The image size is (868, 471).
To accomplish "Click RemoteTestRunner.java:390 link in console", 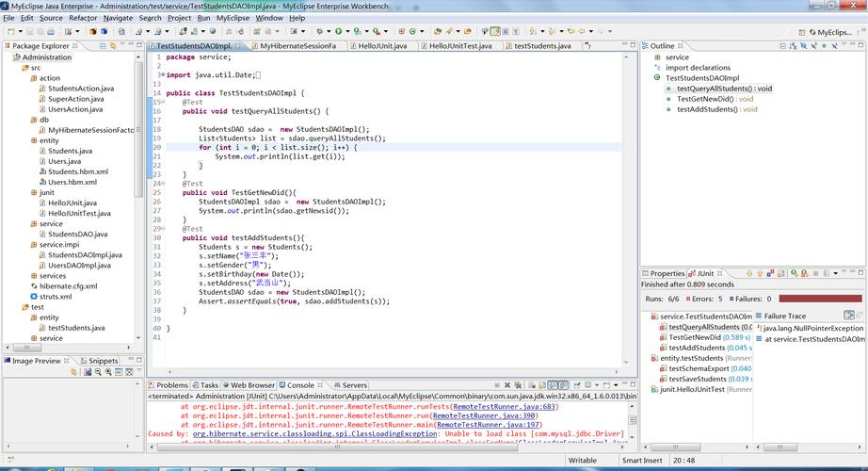I will (x=484, y=415).
